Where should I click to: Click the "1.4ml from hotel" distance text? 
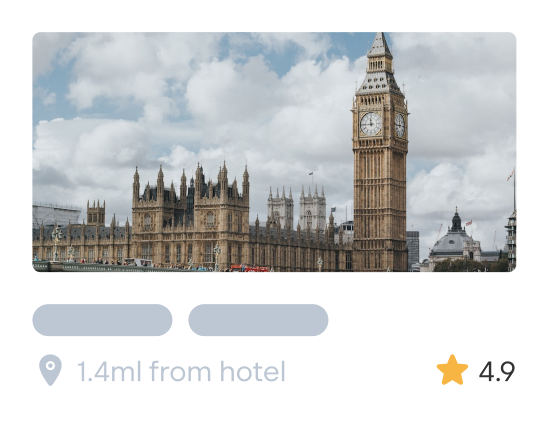click(181, 371)
